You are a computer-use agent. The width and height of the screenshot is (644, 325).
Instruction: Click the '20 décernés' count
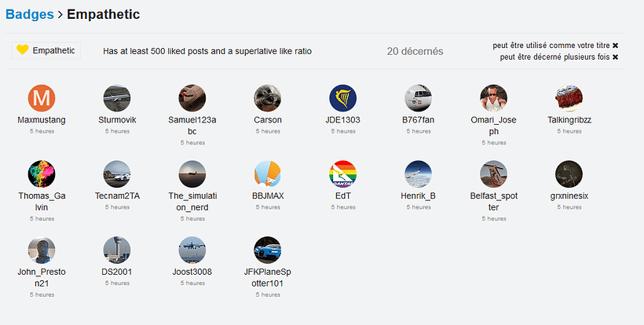pyautogui.click(x=415, y=51)
